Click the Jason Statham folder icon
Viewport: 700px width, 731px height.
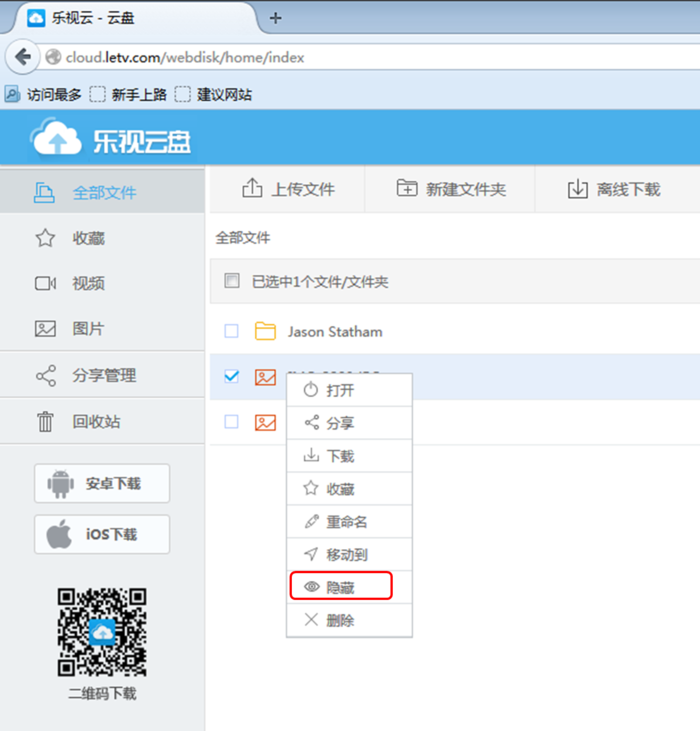coord(265,331)
